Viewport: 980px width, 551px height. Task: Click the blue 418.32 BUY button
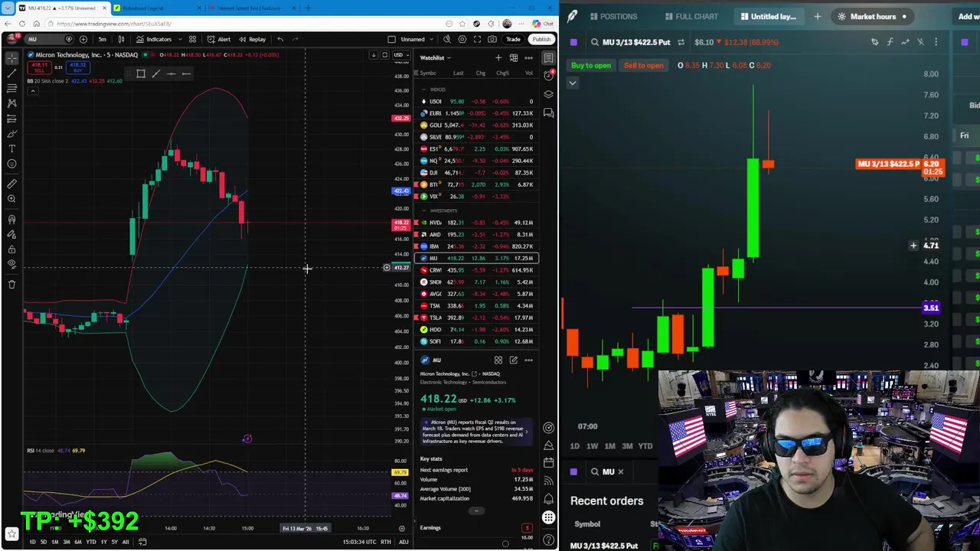click(78, 67)
